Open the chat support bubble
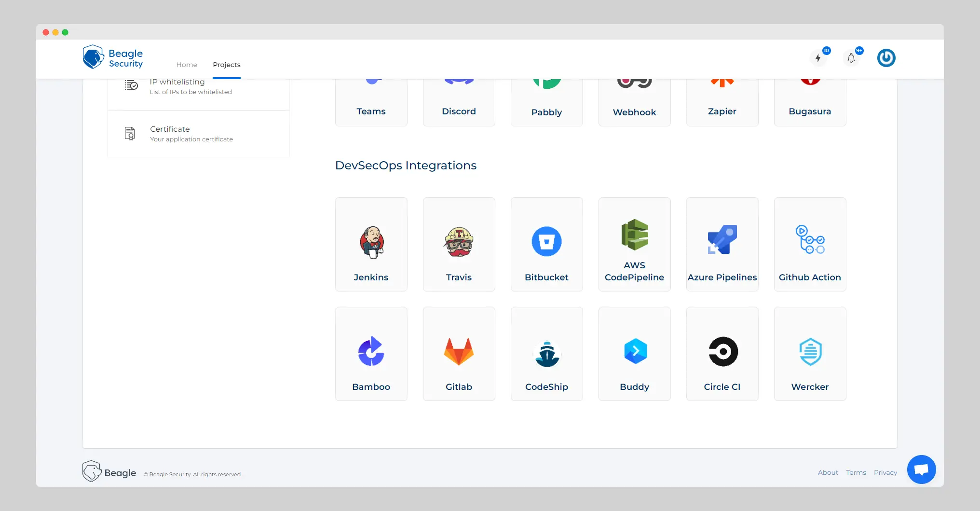The width and height of the screenshot is (980, 511). (921, 469)
